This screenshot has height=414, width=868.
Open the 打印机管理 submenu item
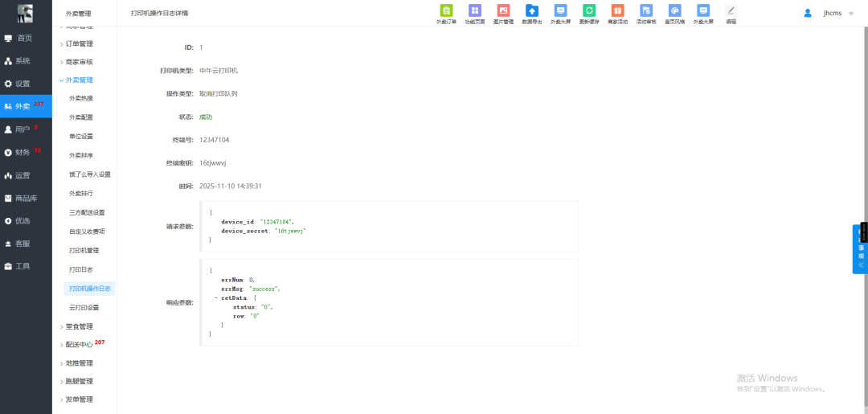click(84, 251)
